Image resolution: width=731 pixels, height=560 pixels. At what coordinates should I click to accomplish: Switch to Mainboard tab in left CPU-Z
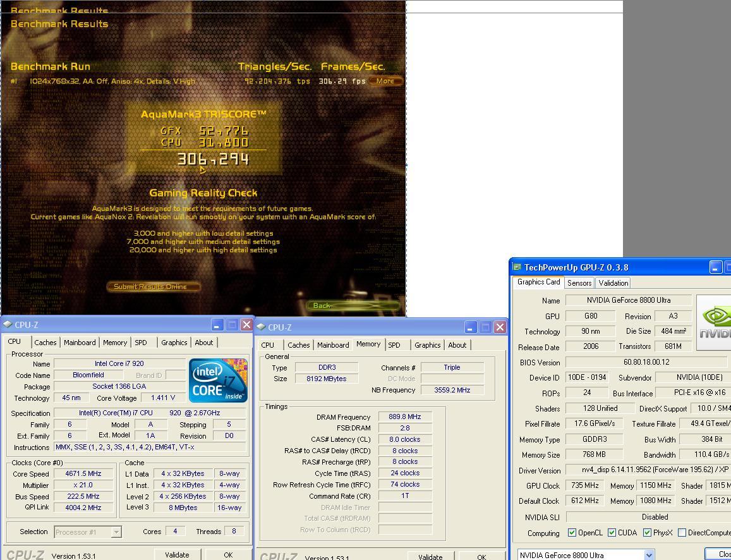[x=80, y=342]
